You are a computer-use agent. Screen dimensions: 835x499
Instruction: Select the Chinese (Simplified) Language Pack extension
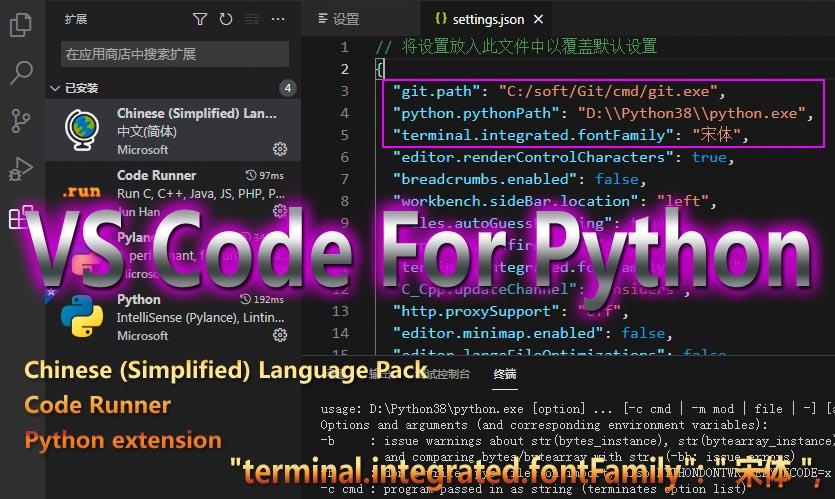click(173, 130)
